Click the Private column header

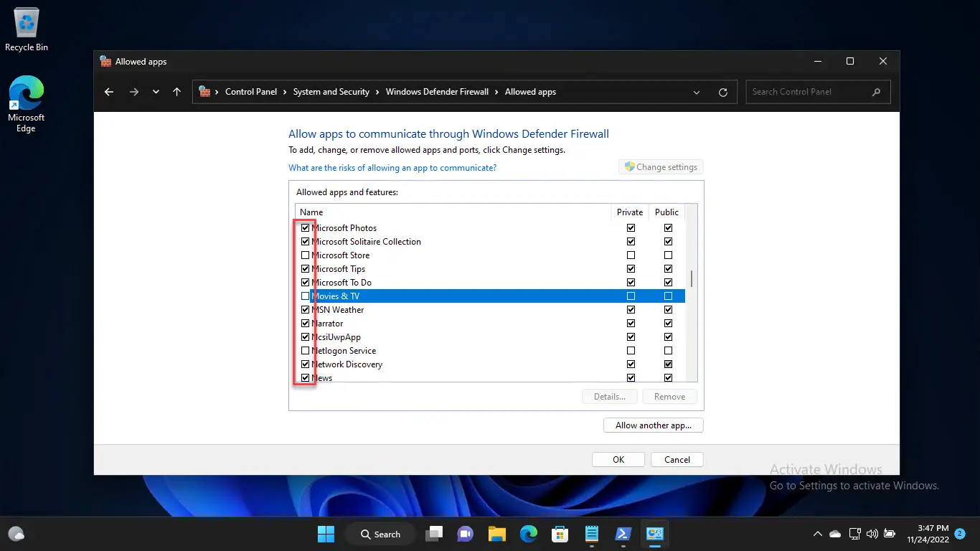click(x=630, y=212)
